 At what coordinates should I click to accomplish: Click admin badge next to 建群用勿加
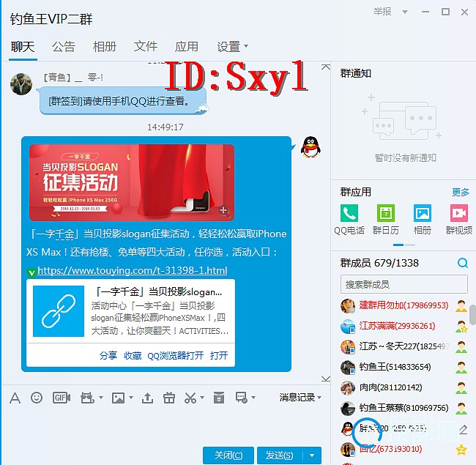pyautogui.click(x=461, y=306)
